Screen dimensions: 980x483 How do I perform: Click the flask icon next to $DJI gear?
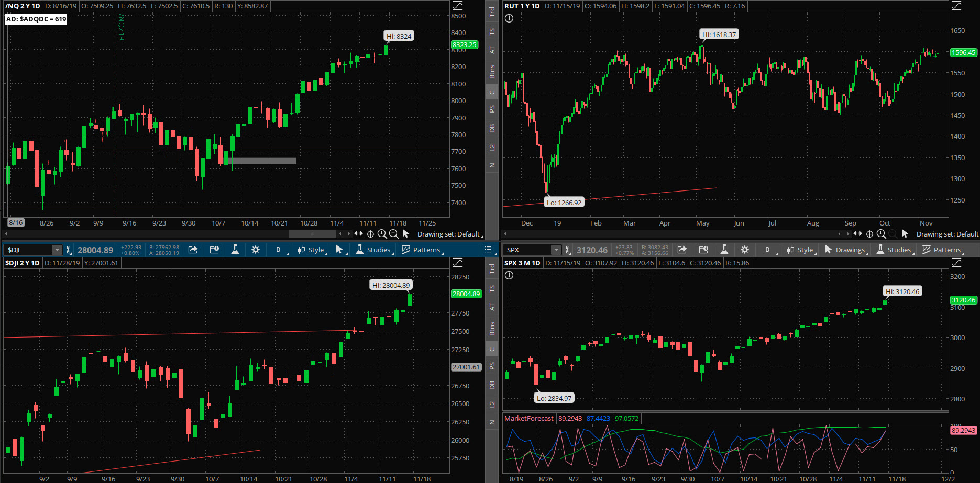235,250
